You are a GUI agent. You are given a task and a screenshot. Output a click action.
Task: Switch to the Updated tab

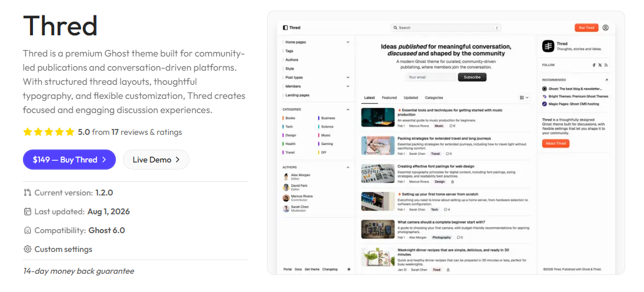[411, 98]
